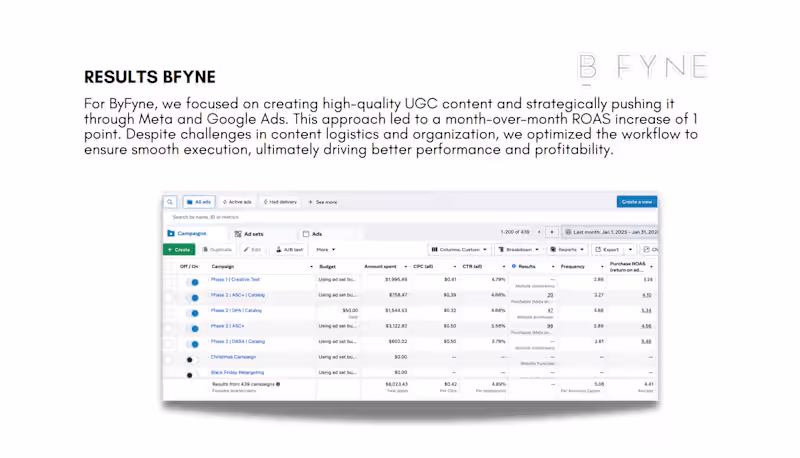Screen dimensions: 800x458
Task: Open the Campaigns tab
Action: [x=187, y=234]
